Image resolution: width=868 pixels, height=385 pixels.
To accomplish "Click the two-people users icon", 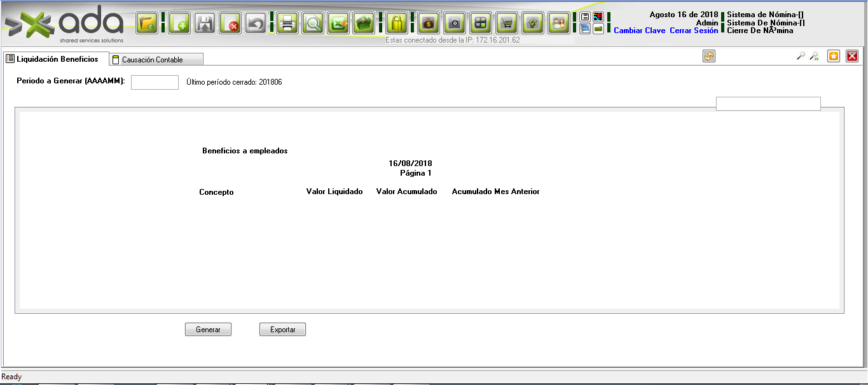I will coord(559,24).
